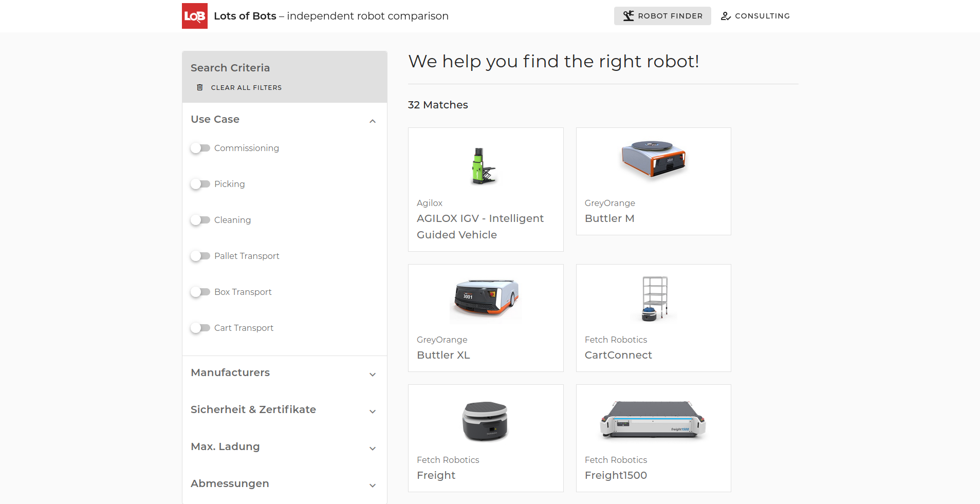Click the consulting person icon
Viewport: 980px width, 504px height.
(726, 16)
